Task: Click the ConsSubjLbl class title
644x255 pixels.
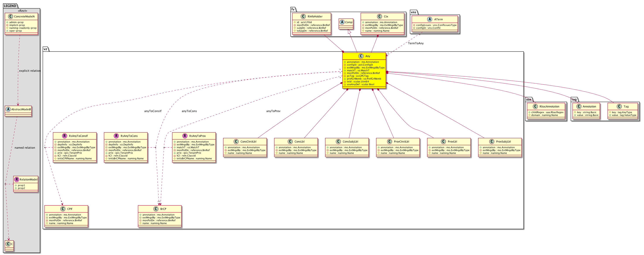Action: [x=350, y=142]
